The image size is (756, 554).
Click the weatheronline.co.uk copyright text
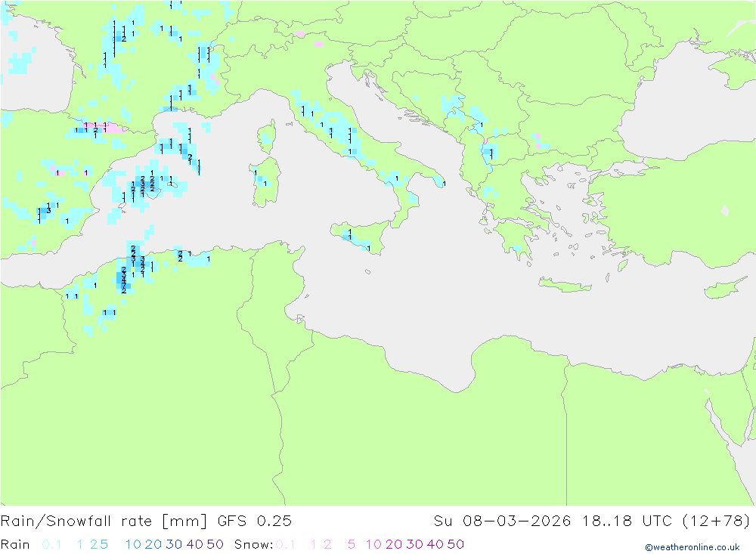(692, 547)
